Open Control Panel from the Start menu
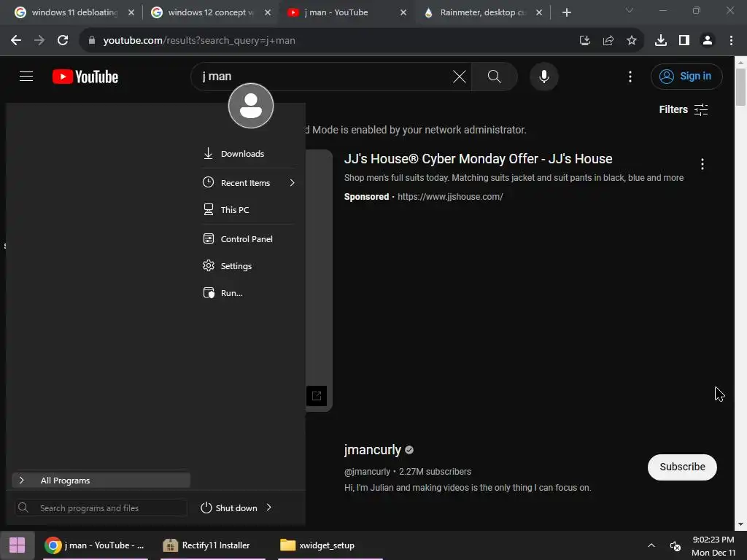The width and height of the screenshot is (747, 560). (x=248, y=239)
